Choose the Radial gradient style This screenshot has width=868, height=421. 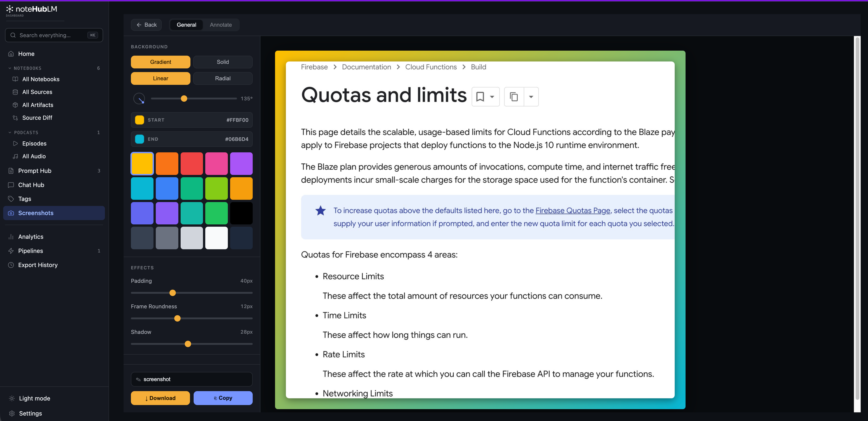coord(223,78)
